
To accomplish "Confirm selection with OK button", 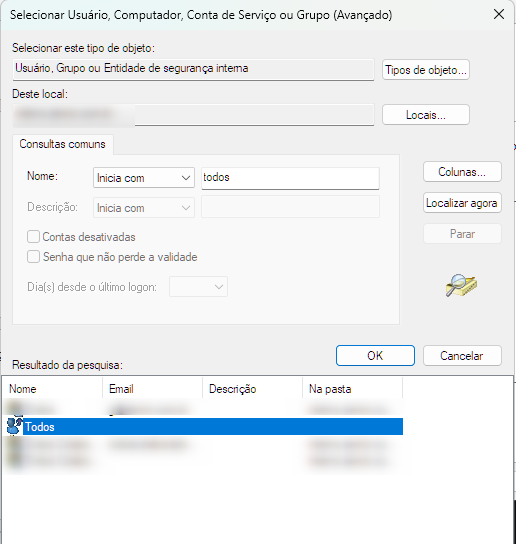I will [x=375, y=355].
